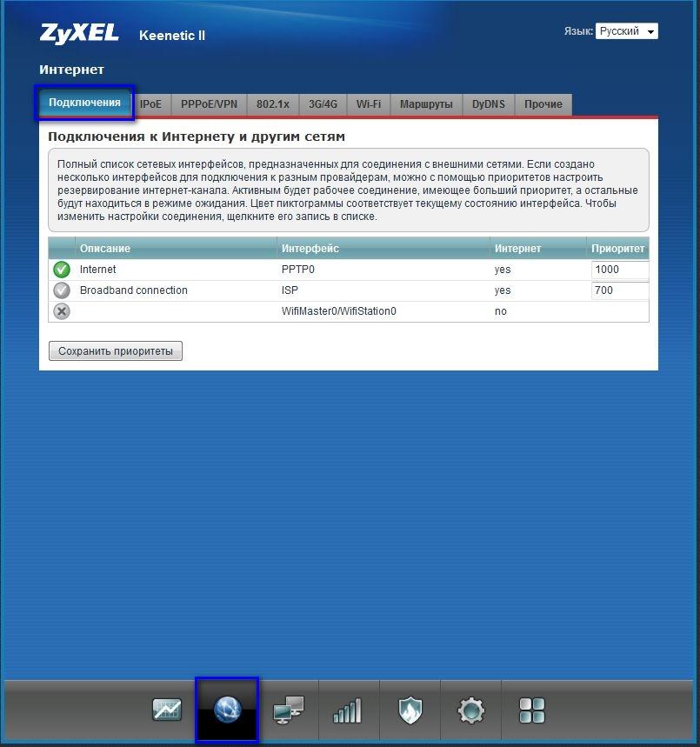Screen dimensions: 700x747
Task: Switch to the IPoE tab
Action: click(x=150, y=103)
